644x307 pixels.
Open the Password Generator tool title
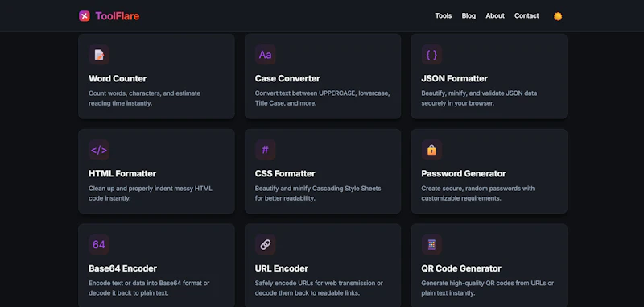(x=464, y=174)
